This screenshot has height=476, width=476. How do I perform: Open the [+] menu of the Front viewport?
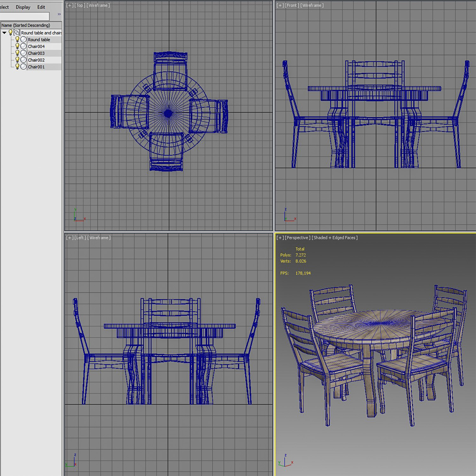pyautogui.click(x=280, y=5)
